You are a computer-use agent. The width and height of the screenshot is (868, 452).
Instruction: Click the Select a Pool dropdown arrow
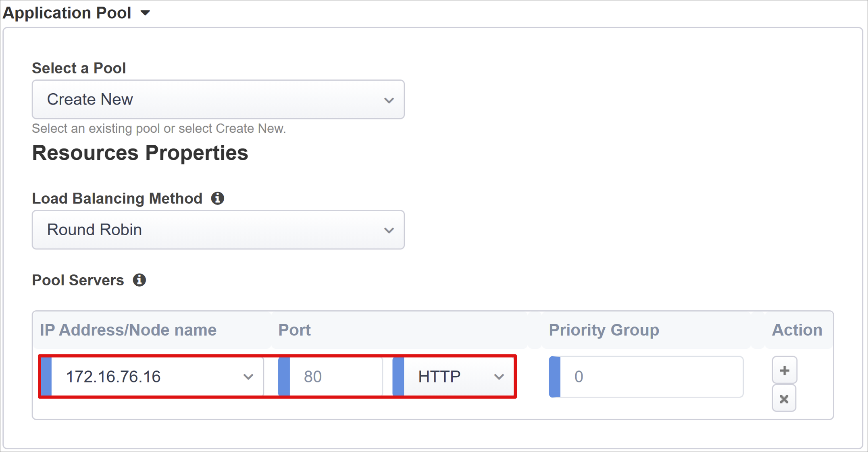coord(390,99)
